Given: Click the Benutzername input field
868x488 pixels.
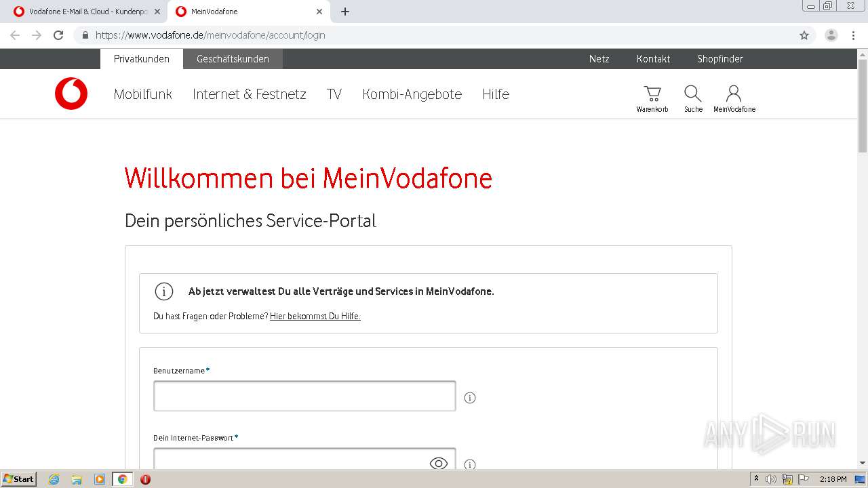Looking at the screenshot, I should pyautogui.click(x=304, y=396).
